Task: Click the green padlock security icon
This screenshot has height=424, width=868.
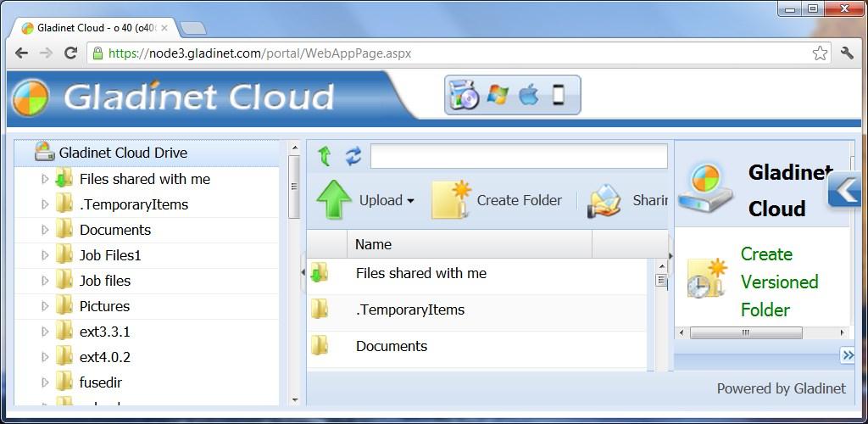Action: 98,53
